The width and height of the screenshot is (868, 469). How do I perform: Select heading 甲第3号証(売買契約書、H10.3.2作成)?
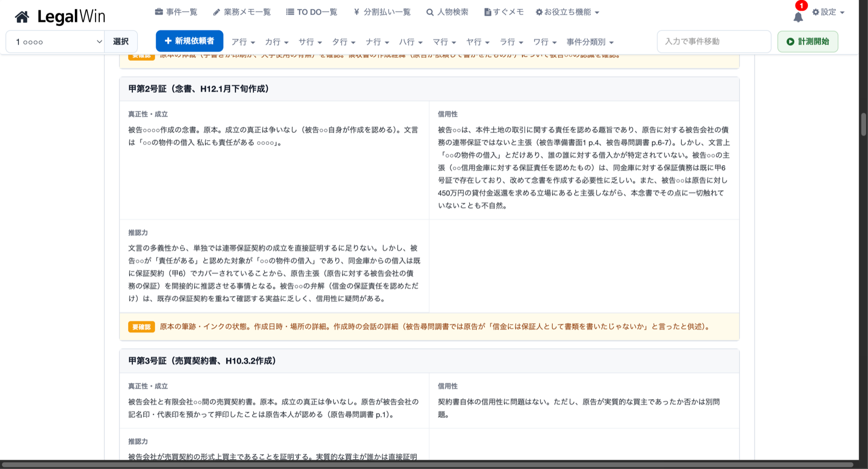202,361
